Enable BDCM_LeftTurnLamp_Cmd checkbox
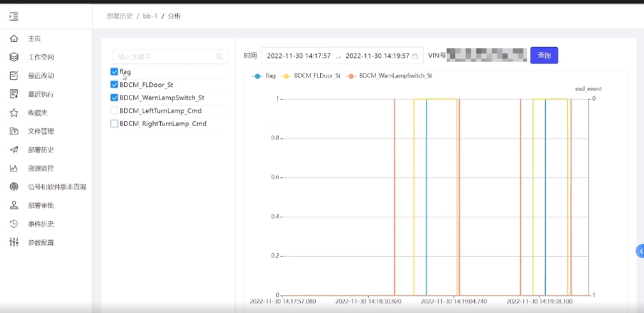 114,111
